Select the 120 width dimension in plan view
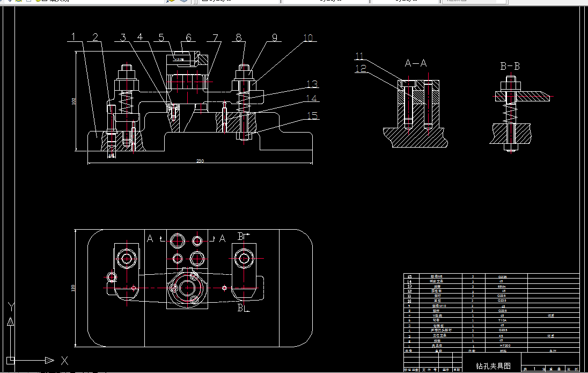The width and height of the screenshot is (588, 373). (73, 288)
